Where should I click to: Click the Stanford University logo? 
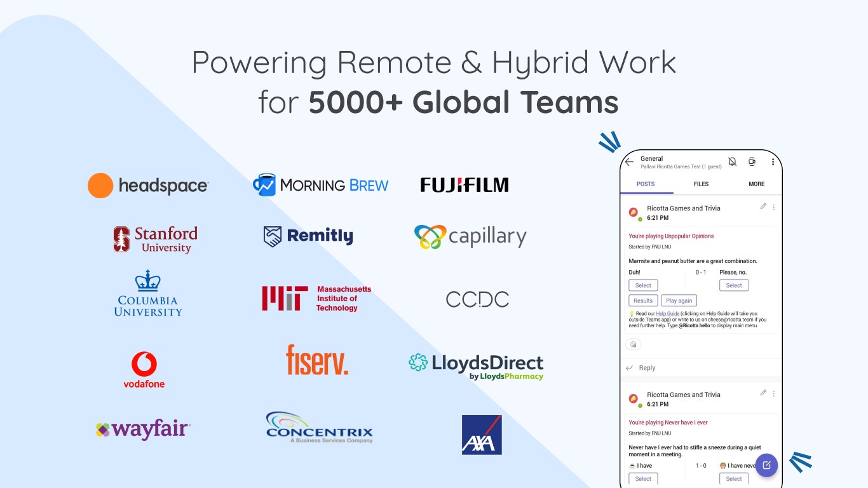[x=156, y=240]
